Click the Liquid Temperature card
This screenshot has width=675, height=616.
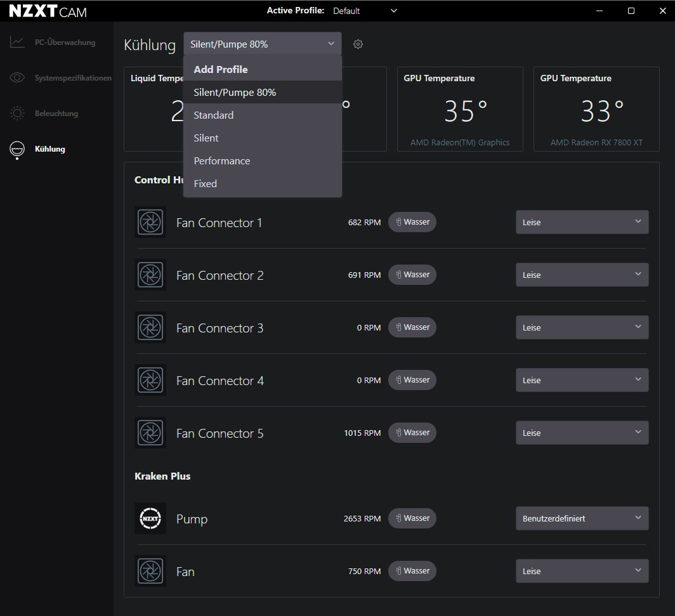(154, 109)
